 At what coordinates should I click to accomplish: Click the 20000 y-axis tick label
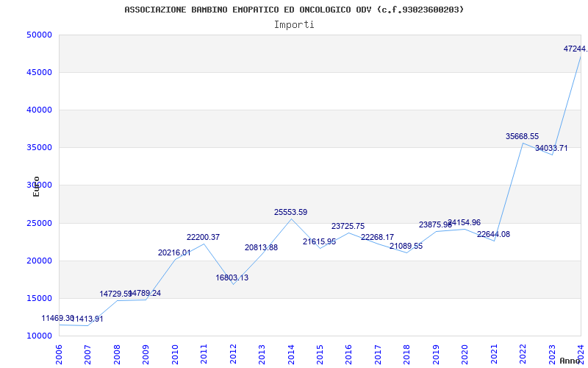click(x=39, y=261)
